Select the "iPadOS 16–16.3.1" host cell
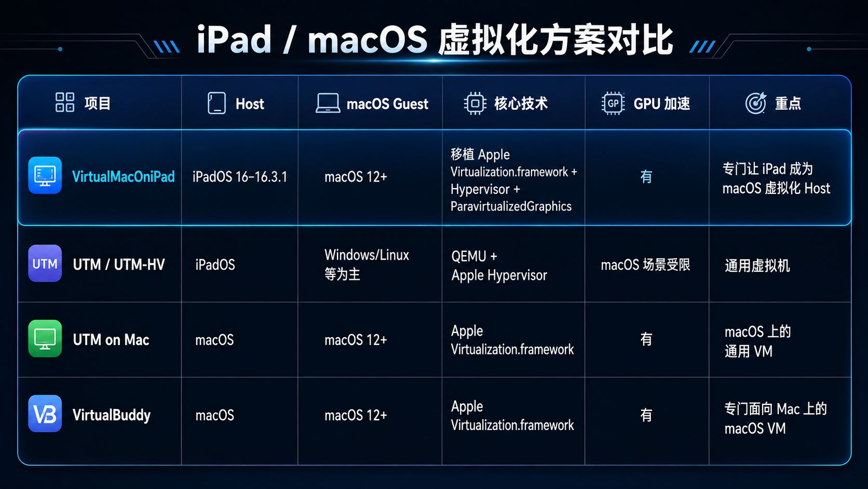 [x=240, y=177]
